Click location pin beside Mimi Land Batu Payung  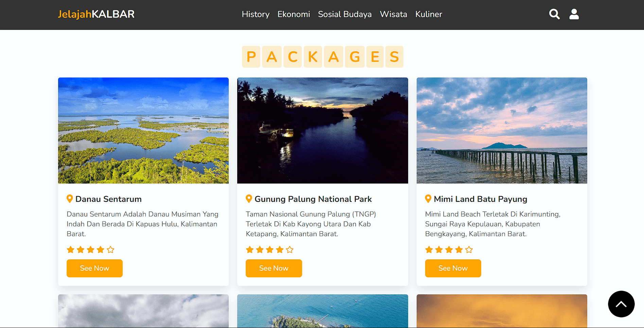pyautogui.click(x=428, y=199)
